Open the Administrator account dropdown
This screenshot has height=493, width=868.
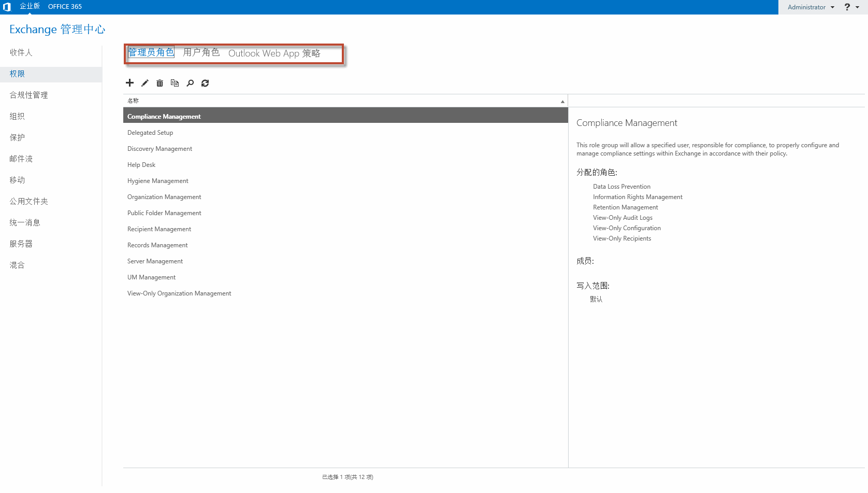[811, 7]
